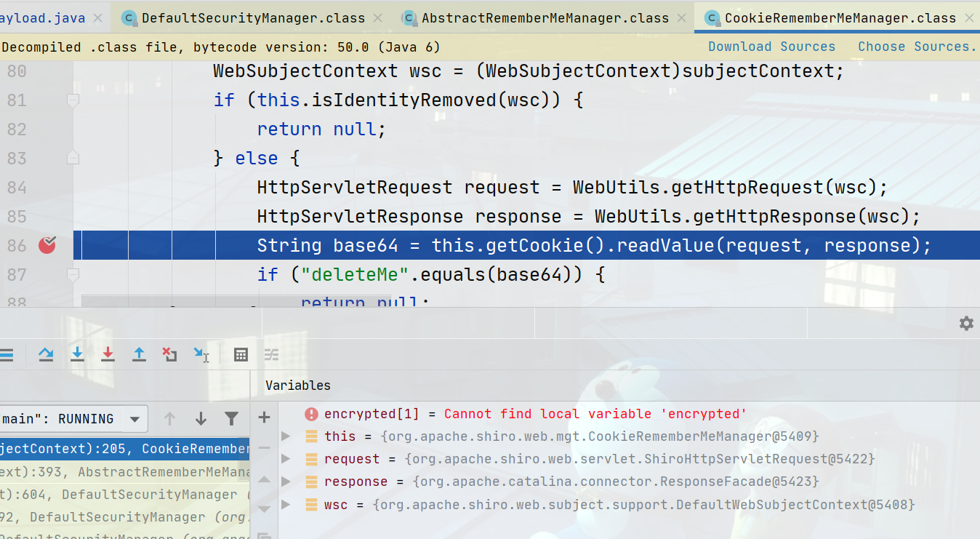Click Show Execution Point icon
Viewport: 980px width, 539px height.
[x=6, y=354]
